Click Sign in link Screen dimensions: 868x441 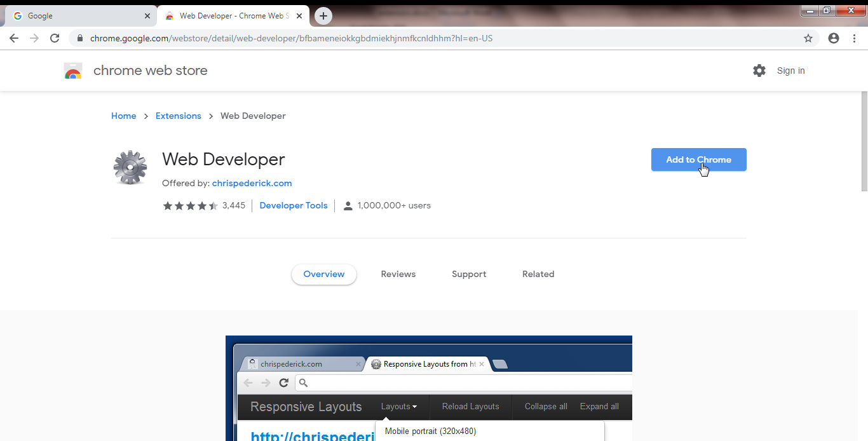pos(790,71)
